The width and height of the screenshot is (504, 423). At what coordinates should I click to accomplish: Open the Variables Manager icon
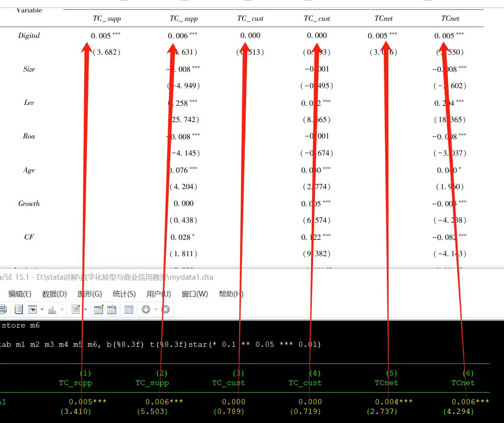pyautogui.click(x=129, y=309)
